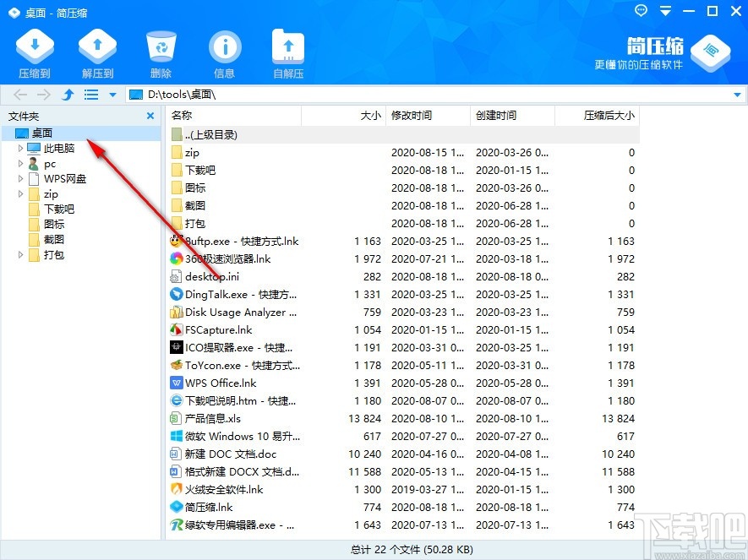Click the 自解压 (Self-extract) icon
The width and height of the screenshot is (748, 560).
pyautogui.click(x=286, y=52)
